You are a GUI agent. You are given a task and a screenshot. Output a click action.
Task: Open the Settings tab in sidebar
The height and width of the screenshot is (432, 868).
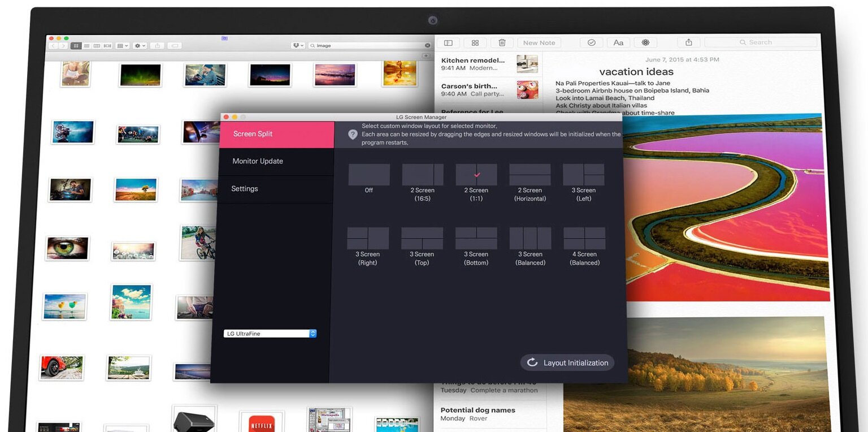[x=245, y=189]
